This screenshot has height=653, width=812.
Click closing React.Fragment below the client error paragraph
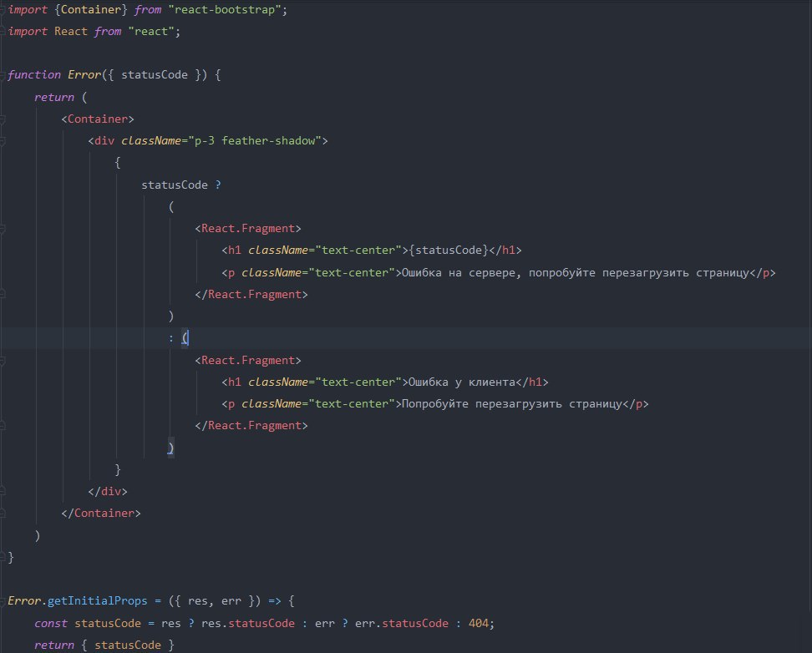click(251, 426)
